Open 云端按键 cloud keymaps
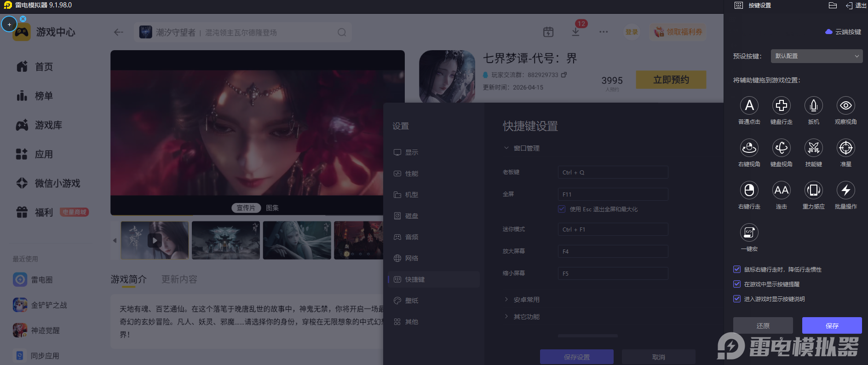868x365 pixels. click(843, 32)
